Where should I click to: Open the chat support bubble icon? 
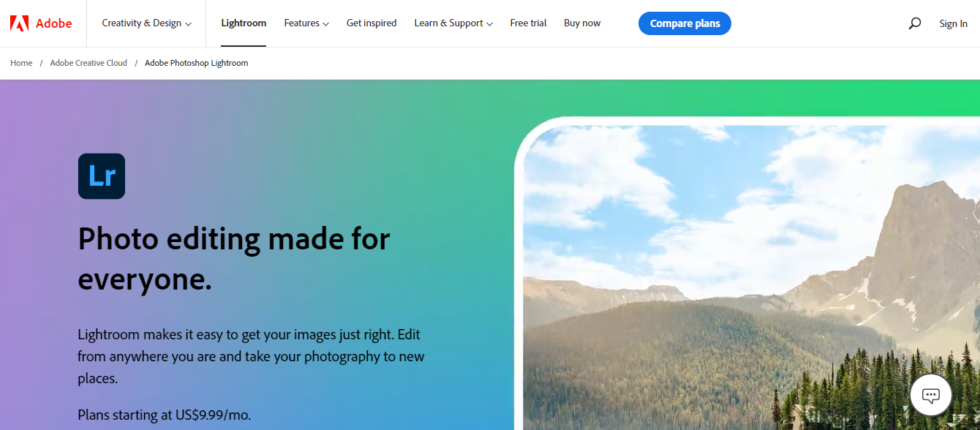tap(931, 396)
